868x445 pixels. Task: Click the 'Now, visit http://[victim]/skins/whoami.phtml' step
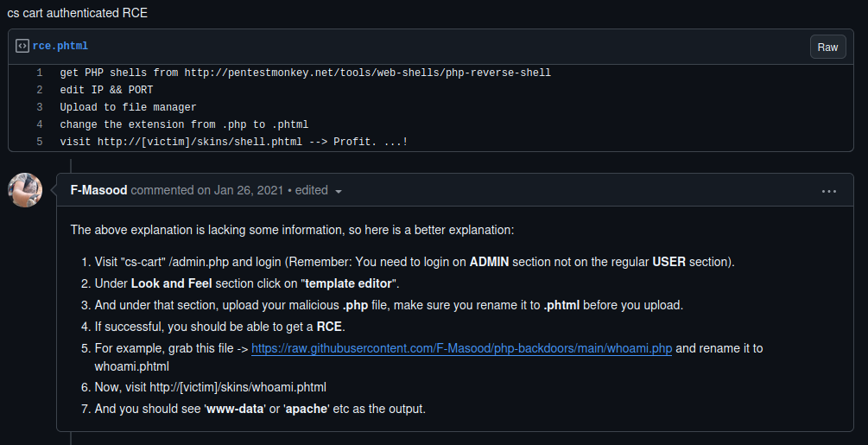[x=211, y=387]
